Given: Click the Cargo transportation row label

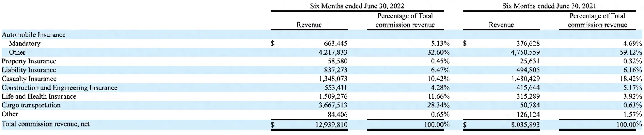Looking at the screenshot, I should (x=31, y=105).
